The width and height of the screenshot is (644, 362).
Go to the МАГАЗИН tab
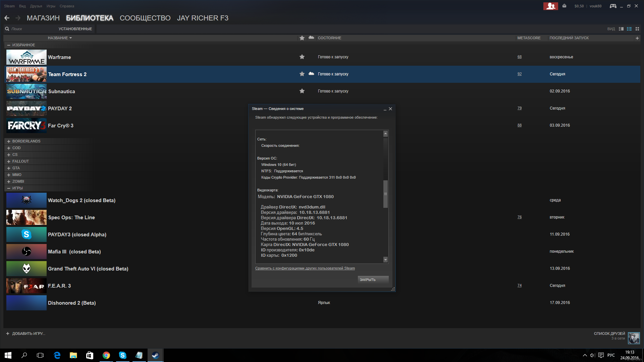43,18
